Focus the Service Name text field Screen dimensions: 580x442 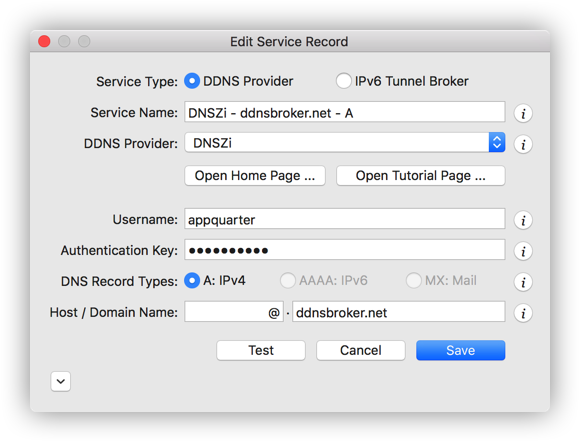pos(345,112)
